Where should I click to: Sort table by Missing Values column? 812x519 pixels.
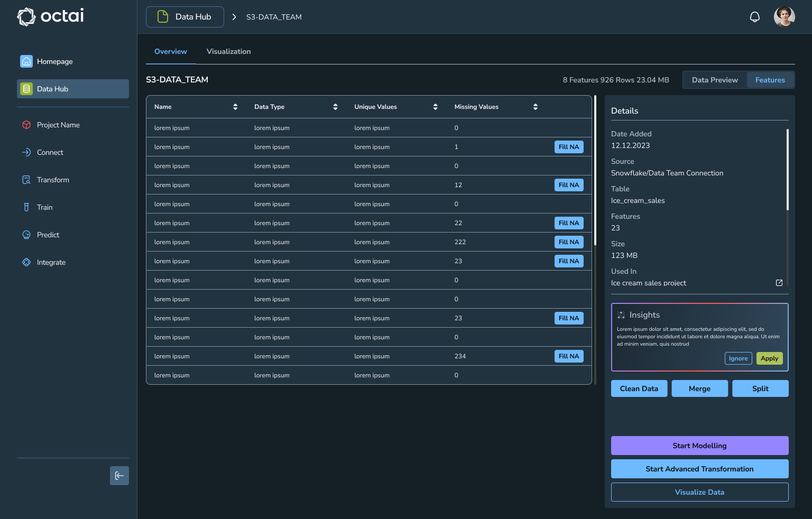pyautogui.click(x=536, y=107)
